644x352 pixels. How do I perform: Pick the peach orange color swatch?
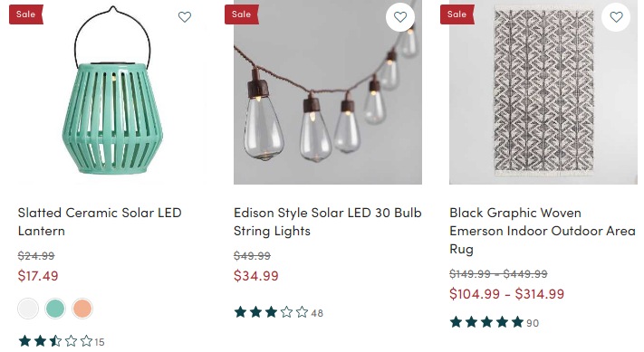click(82, 309)
